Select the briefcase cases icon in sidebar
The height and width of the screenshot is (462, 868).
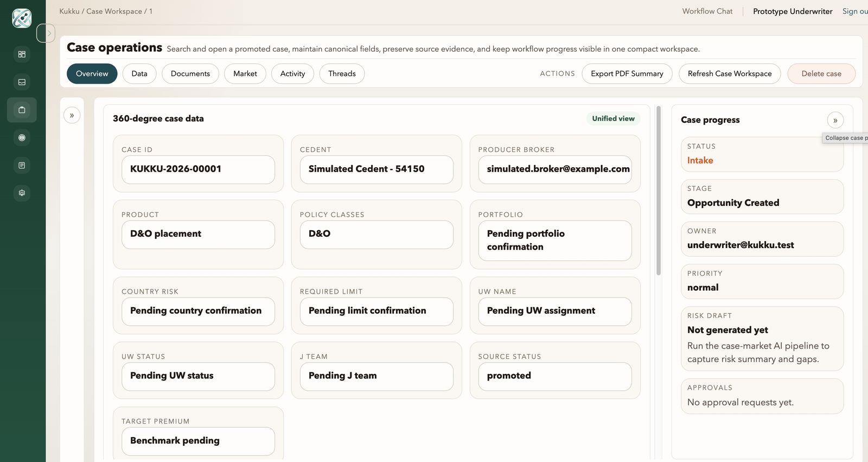click(22, 110)
